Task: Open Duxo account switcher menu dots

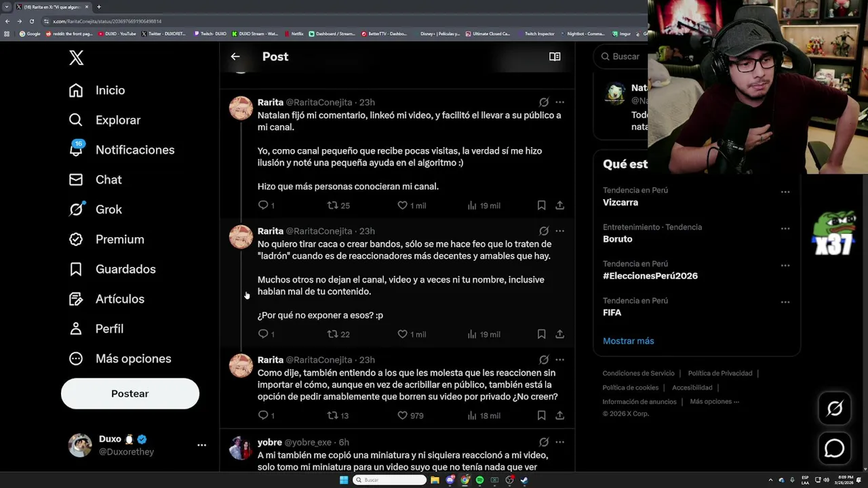Action: pos(201,445)
